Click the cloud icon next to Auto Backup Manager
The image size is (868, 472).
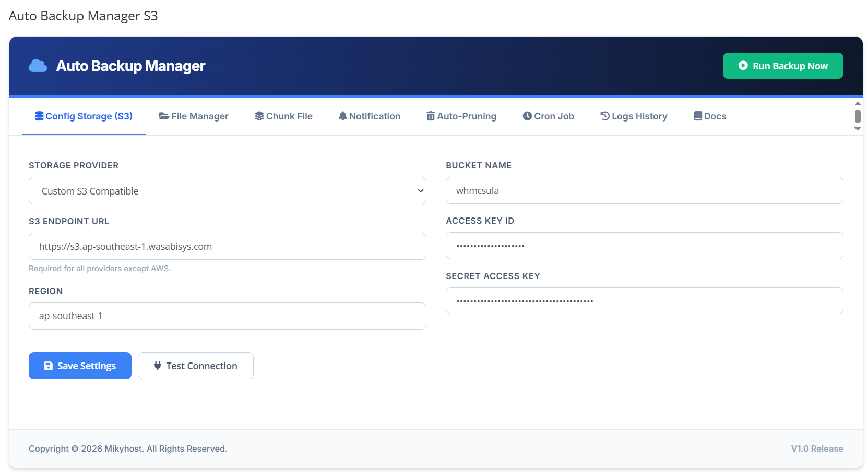point(38,66)
